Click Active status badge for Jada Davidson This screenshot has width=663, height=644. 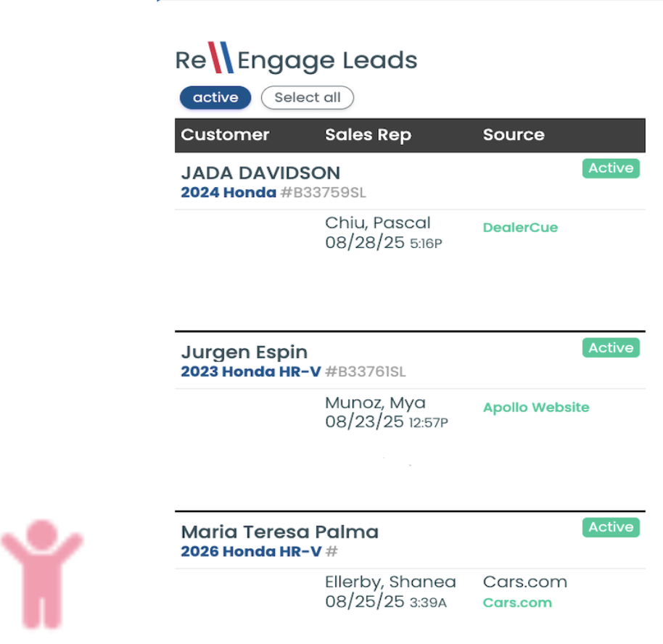tap(611, 168)
